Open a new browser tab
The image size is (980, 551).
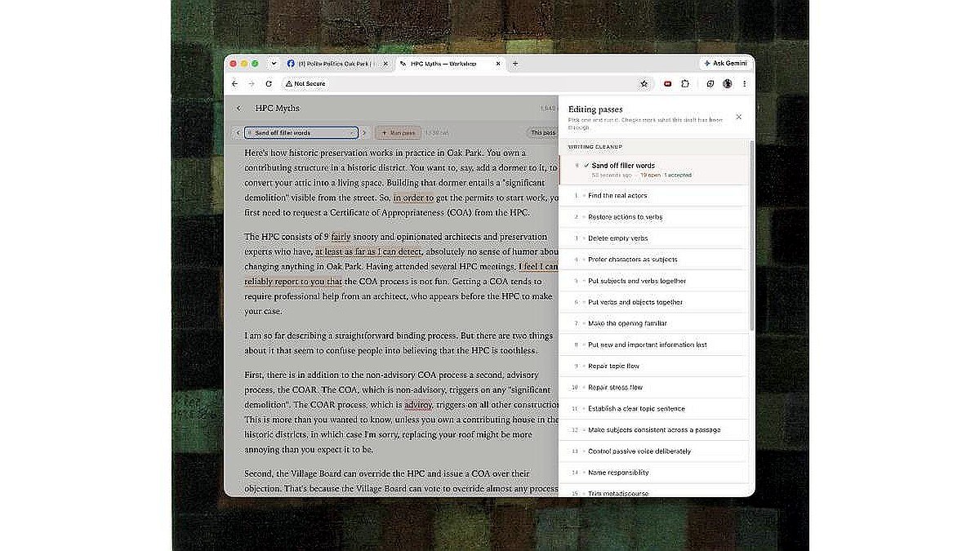[515, 64]
